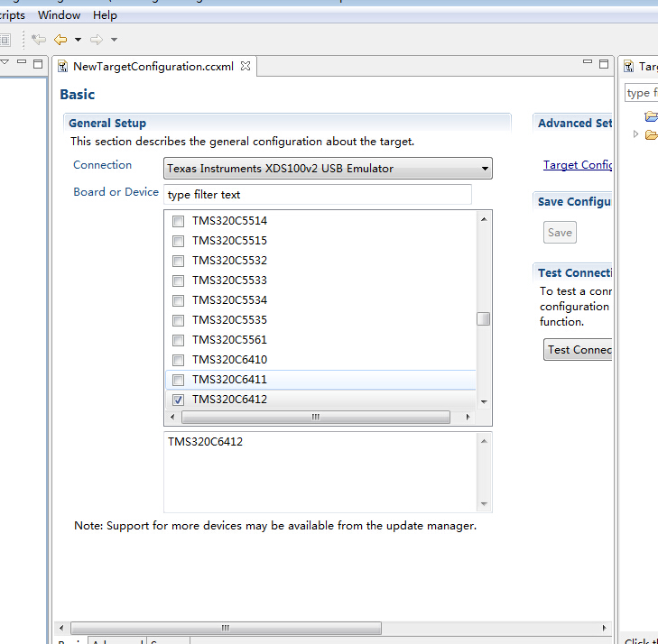658x644 pixels.
Task: Click the General Setup section header
Action: click(107, 124)
